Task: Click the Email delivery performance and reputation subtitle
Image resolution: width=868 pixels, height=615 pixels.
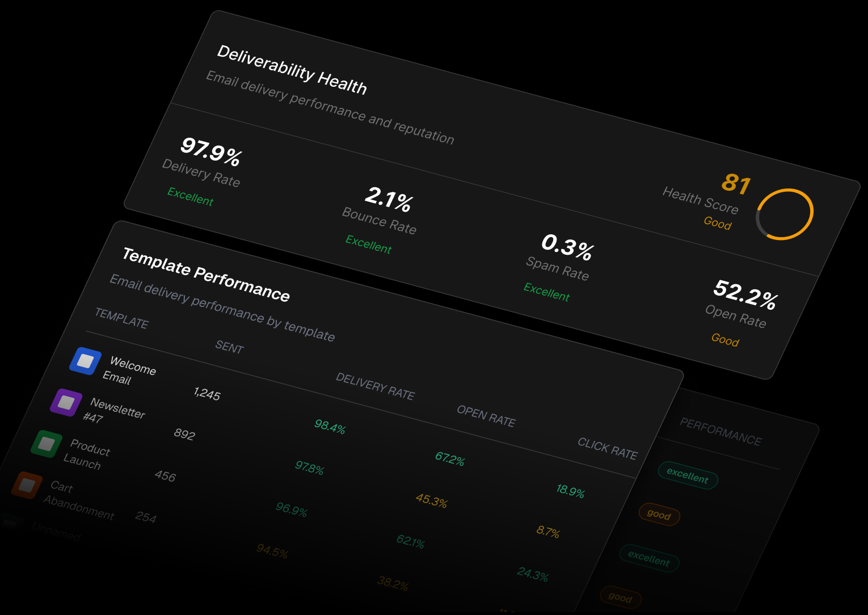Action: [330, 108]
